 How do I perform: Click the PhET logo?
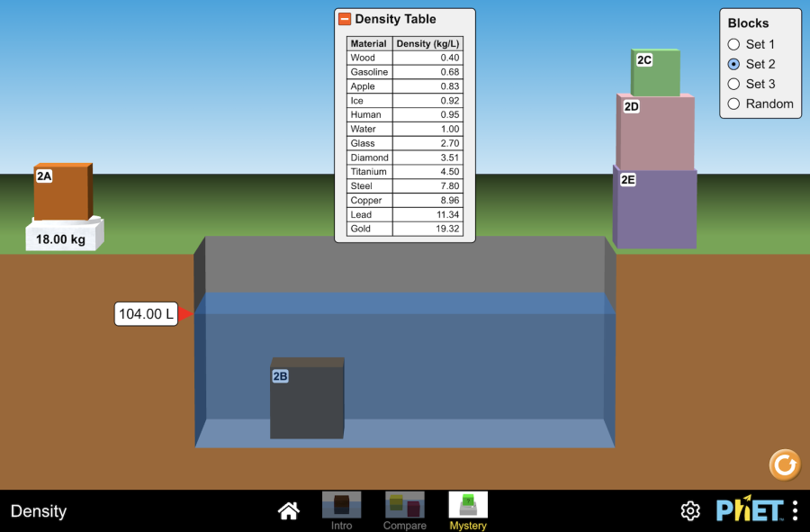pyautogui.click(x=749, y=510)
